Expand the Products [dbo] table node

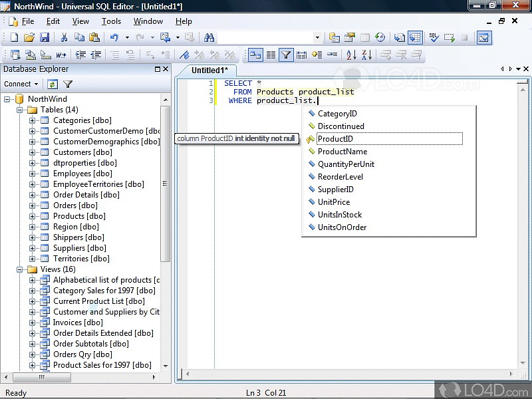point(32,216)
